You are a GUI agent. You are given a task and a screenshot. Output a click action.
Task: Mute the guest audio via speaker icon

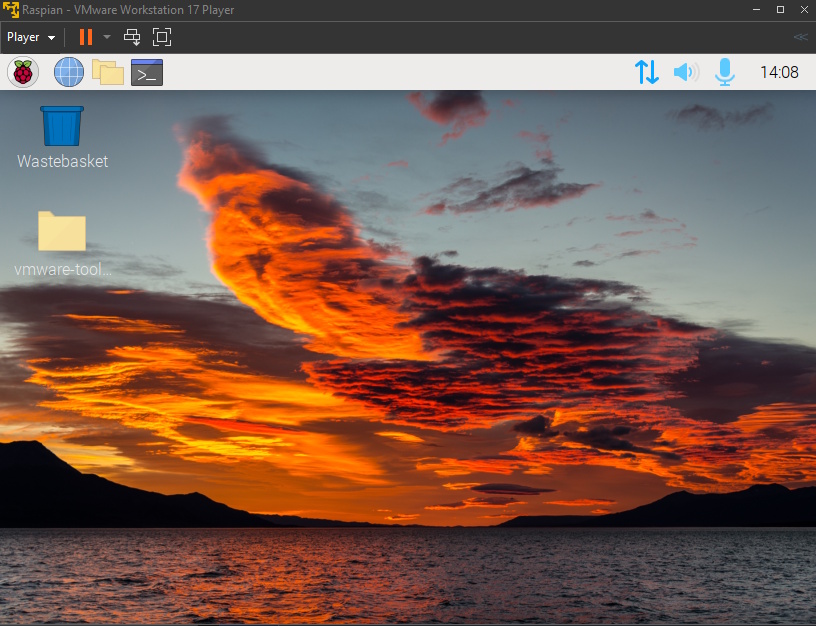(685, 71)
